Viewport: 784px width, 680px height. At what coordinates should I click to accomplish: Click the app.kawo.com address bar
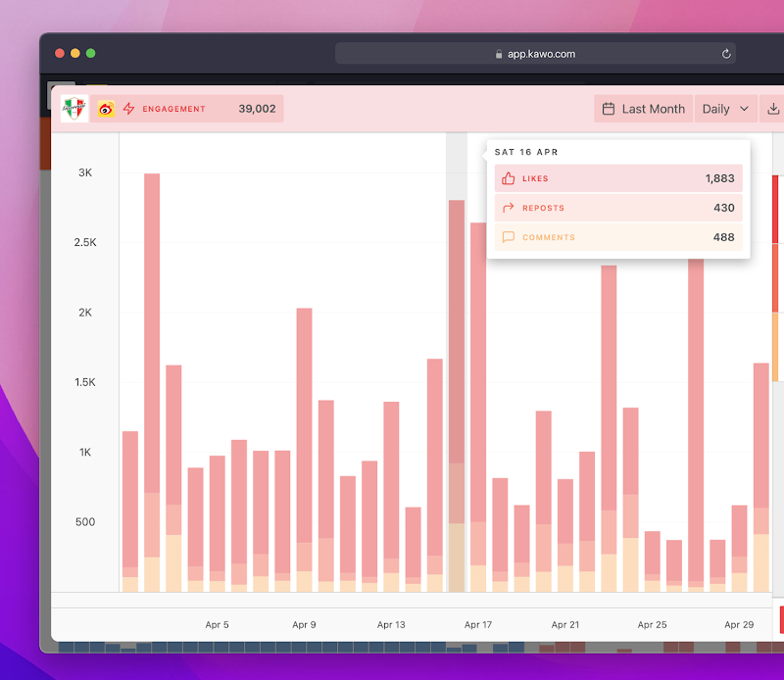(x=535, y=54)
